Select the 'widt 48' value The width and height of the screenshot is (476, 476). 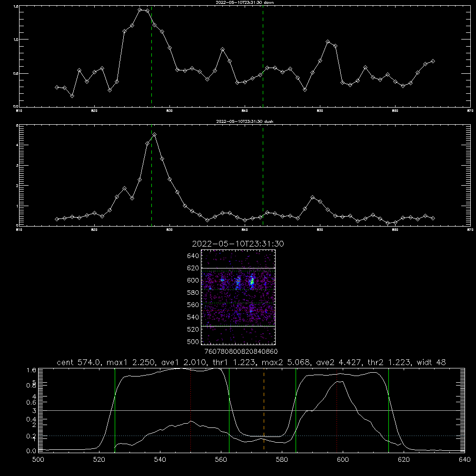coord(431,362)
